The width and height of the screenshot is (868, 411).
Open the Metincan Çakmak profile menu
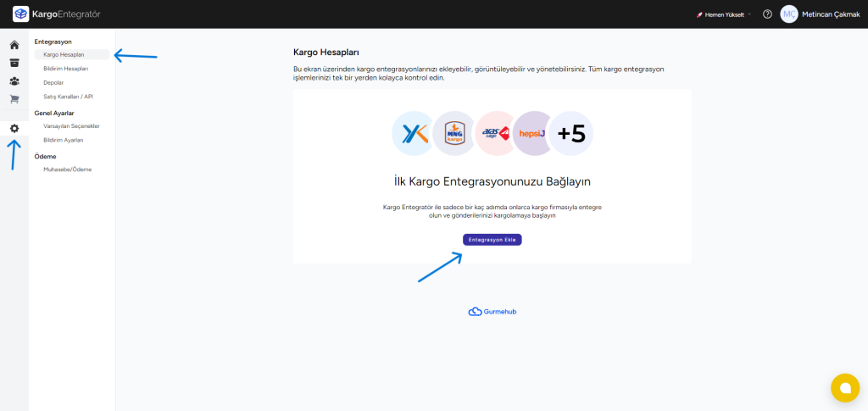click(x=831, y=14)
